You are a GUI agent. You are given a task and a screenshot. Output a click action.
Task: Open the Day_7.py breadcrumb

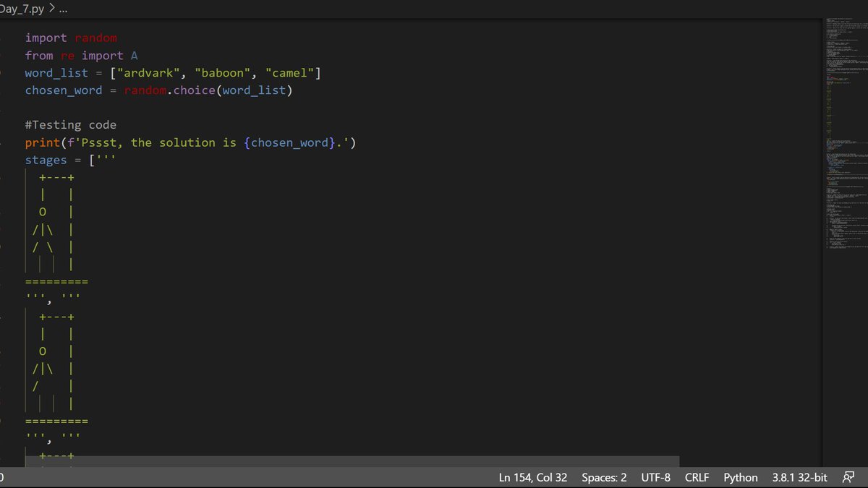click(x=22, y=10)
